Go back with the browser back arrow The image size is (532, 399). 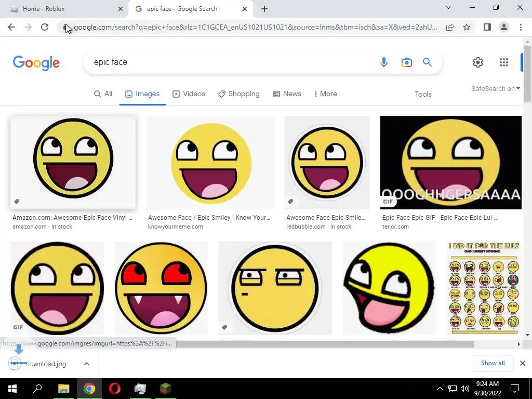11,27
